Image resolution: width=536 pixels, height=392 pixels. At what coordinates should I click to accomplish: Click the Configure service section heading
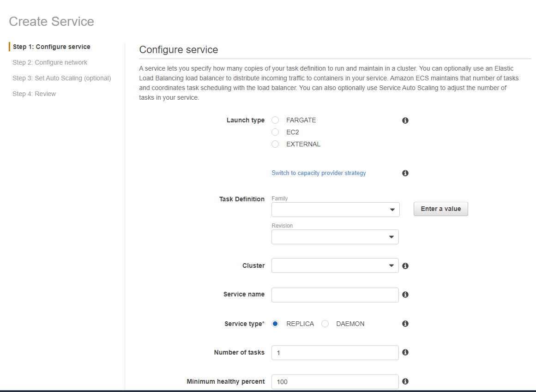point(179,50)
